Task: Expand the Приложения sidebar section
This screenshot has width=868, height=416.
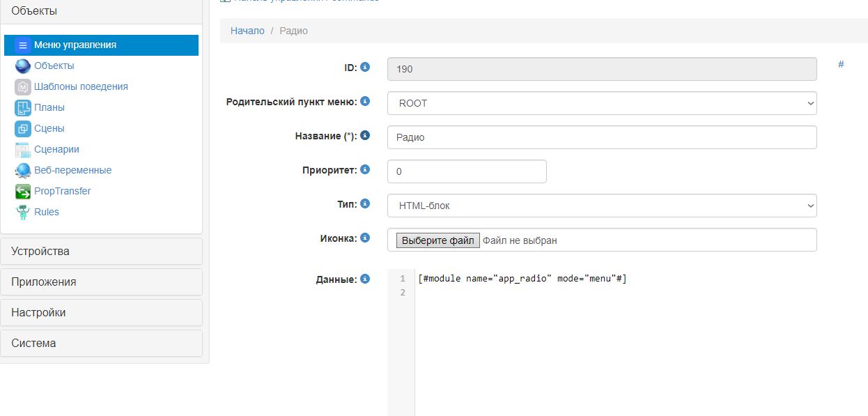Action: 102,282
